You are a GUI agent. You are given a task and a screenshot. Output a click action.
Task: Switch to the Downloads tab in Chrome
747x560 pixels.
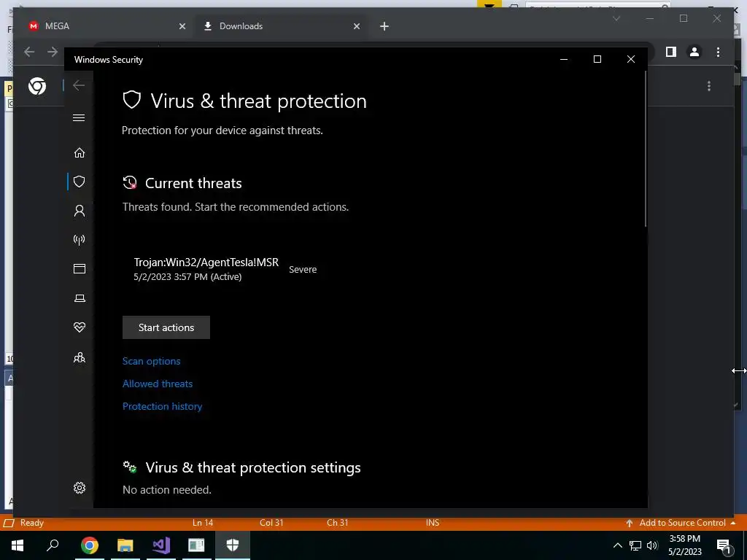(x=281, y=26)
